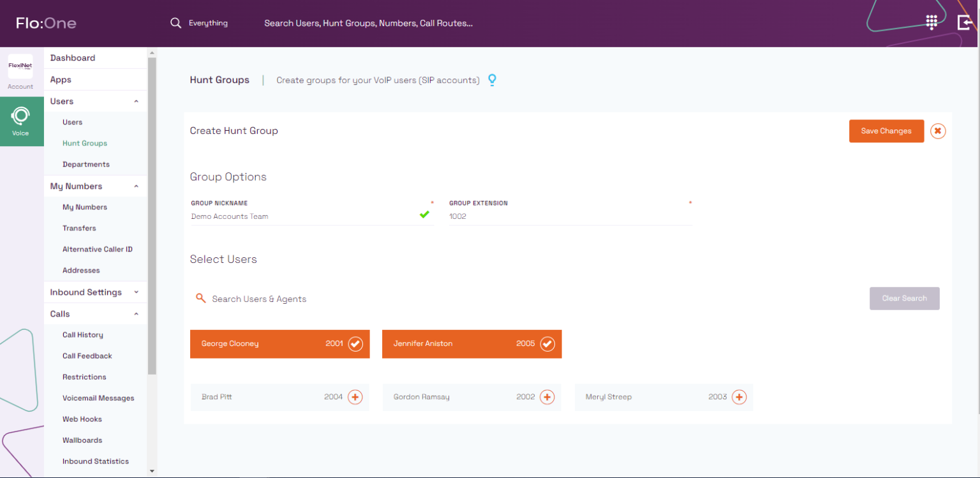Open the Dashboard menu item
980x478 pixels.
pos(72,57)
